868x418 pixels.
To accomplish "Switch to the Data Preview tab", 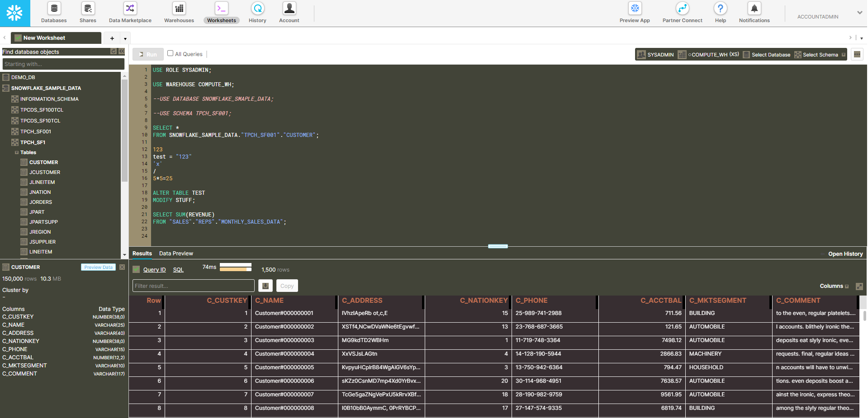I will pyautogui.click(x=176, y=254).
